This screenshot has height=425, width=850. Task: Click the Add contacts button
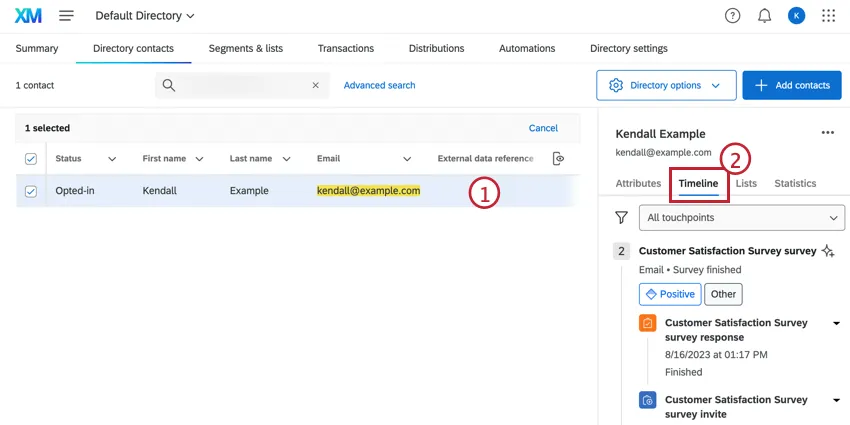point(792,86)
